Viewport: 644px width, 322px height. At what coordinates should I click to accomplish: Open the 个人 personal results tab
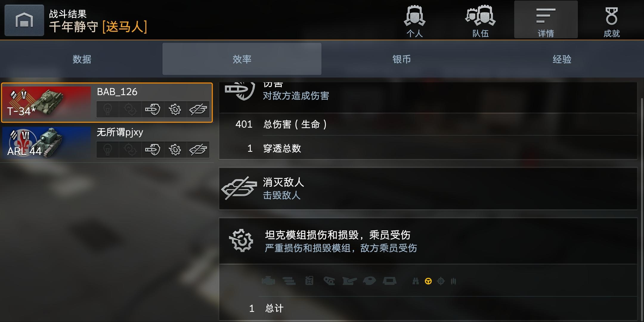pos(414,20)
